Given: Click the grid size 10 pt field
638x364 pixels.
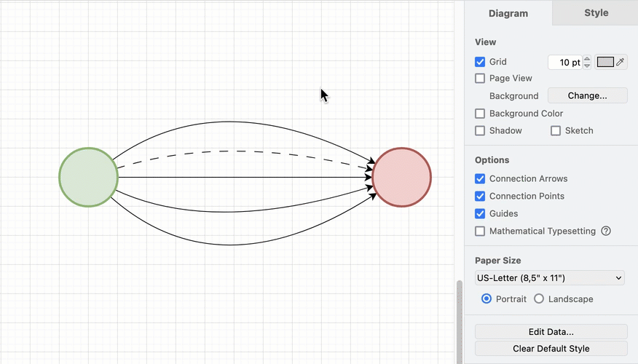Looking at the screenshot, I should (564, 62).
